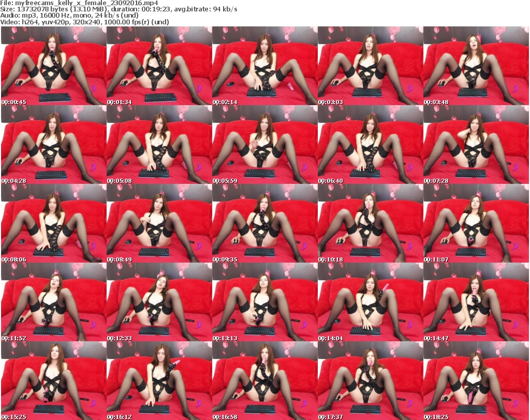Select the thumbnail stamped 00:12:33
The image size is (530, 420).
pyautogui.click(x=159, y=302)
